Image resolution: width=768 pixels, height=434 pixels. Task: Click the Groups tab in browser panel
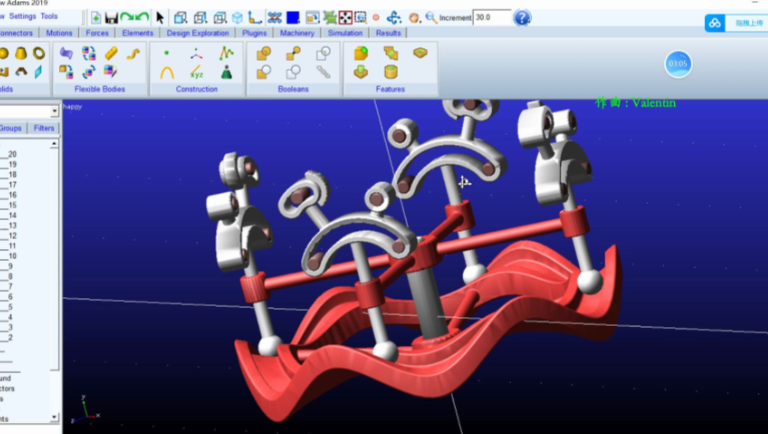(x=11, y=128)
